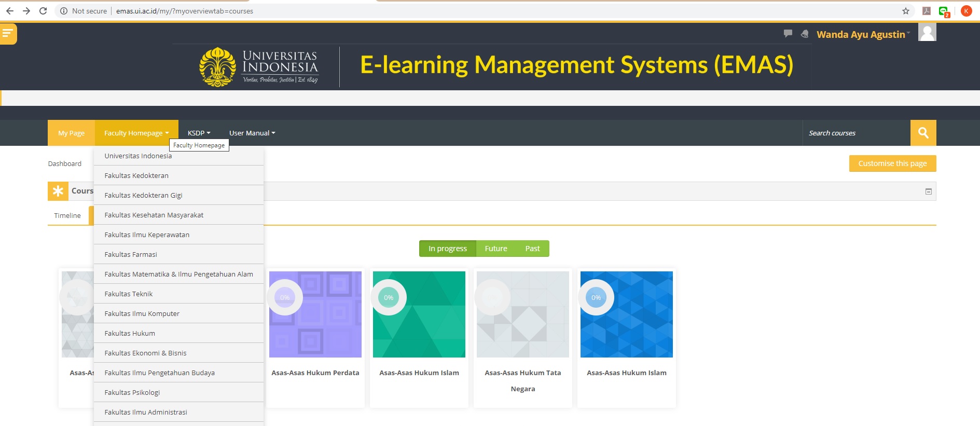Screen dimensions: 980x426
Task: Click the Search courses input field
Action: [857, 133]
